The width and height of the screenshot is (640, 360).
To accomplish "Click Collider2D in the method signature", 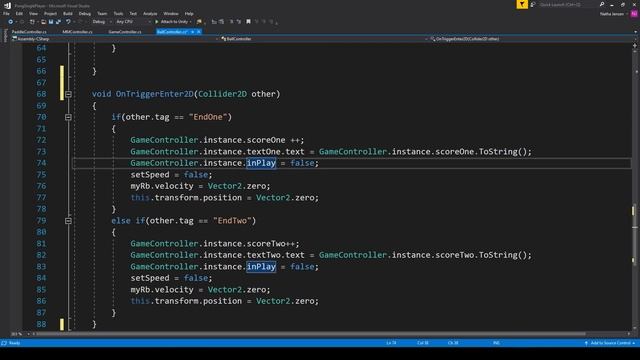I will pos(222,94).
